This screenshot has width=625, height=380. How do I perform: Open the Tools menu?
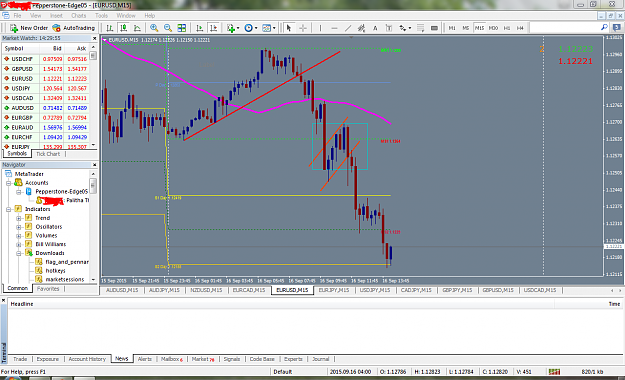[101, 16]
